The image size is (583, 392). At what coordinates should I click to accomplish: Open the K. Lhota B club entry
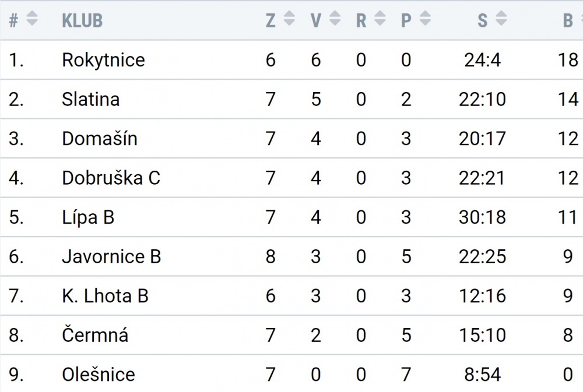click(105, 296)
